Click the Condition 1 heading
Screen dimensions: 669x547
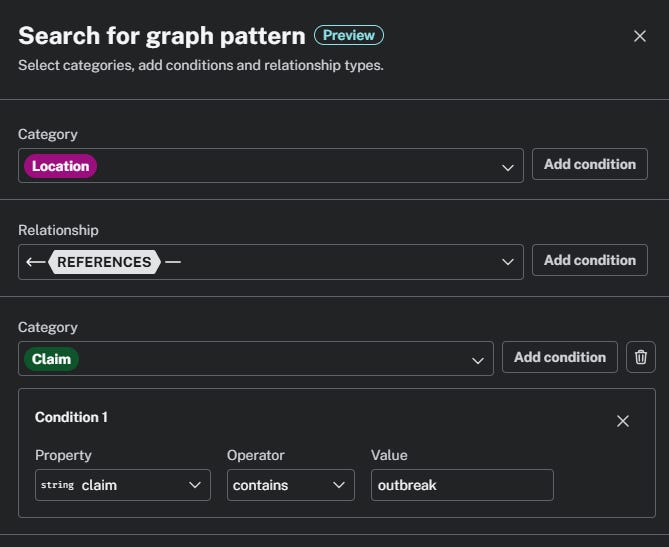71,417
